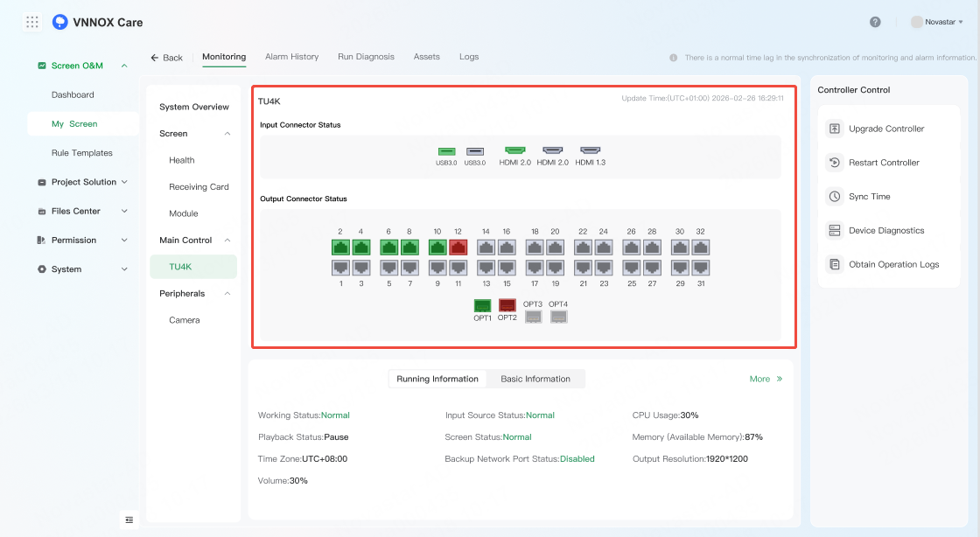Expand the Files Center menu
This screenshot has width=980, height=537.
coord(83,211)
